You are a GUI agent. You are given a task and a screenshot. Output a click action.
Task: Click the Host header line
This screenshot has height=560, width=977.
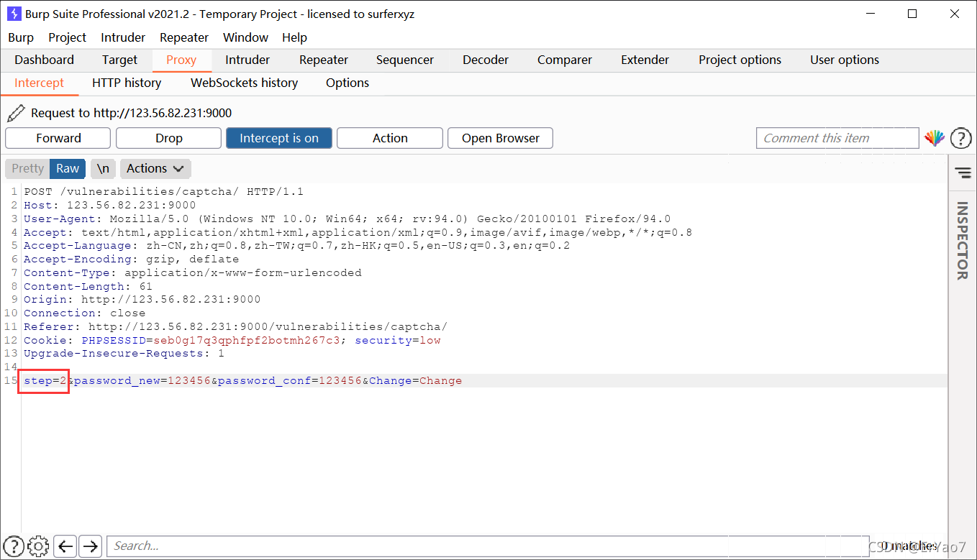[109, 206]
